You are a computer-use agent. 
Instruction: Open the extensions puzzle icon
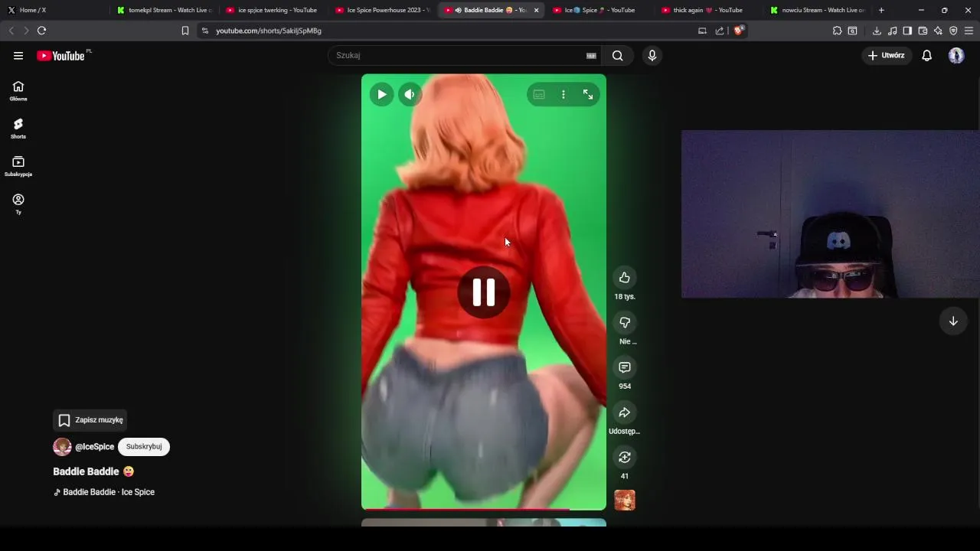click(837, 31)
